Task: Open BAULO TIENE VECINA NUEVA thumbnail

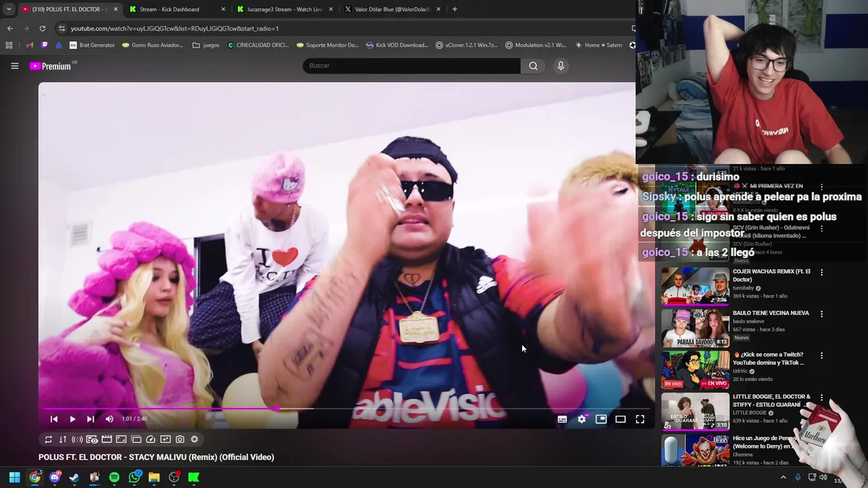Action: point(695,327)
